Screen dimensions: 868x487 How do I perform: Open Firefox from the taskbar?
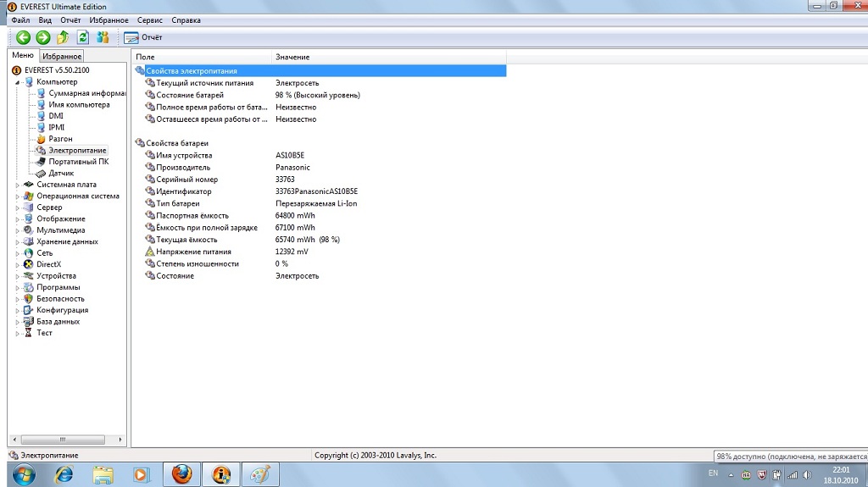181,475
